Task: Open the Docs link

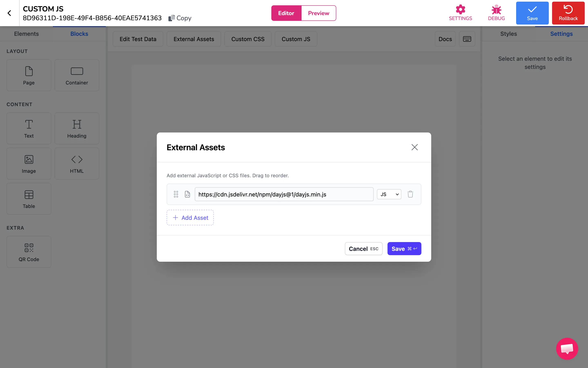Action: pos(445,39)
